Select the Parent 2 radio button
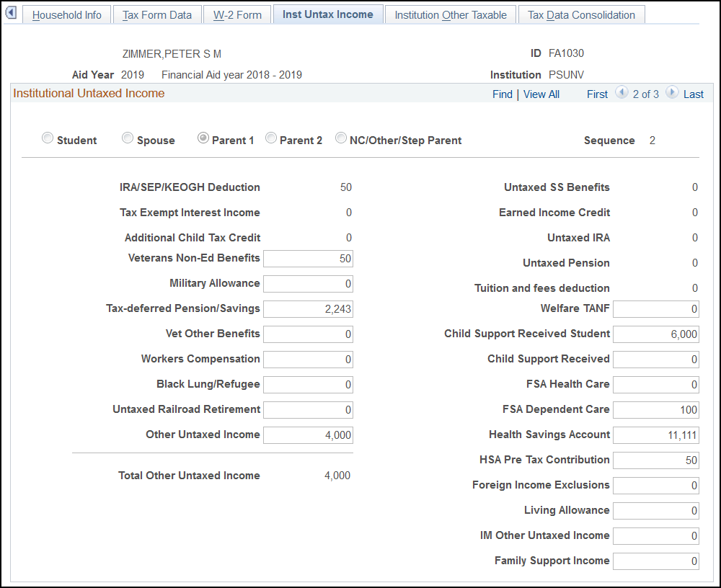721x588 pixels. 271,137
